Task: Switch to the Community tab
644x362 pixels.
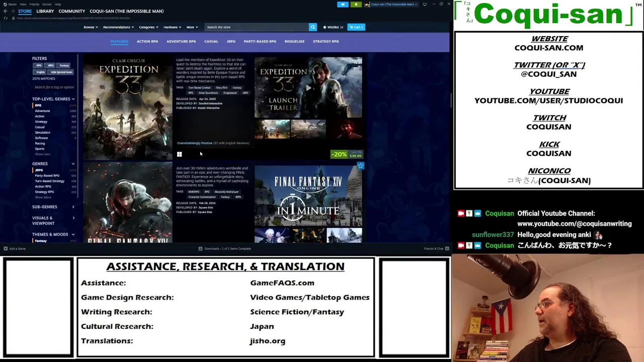Action: point(71,11)
